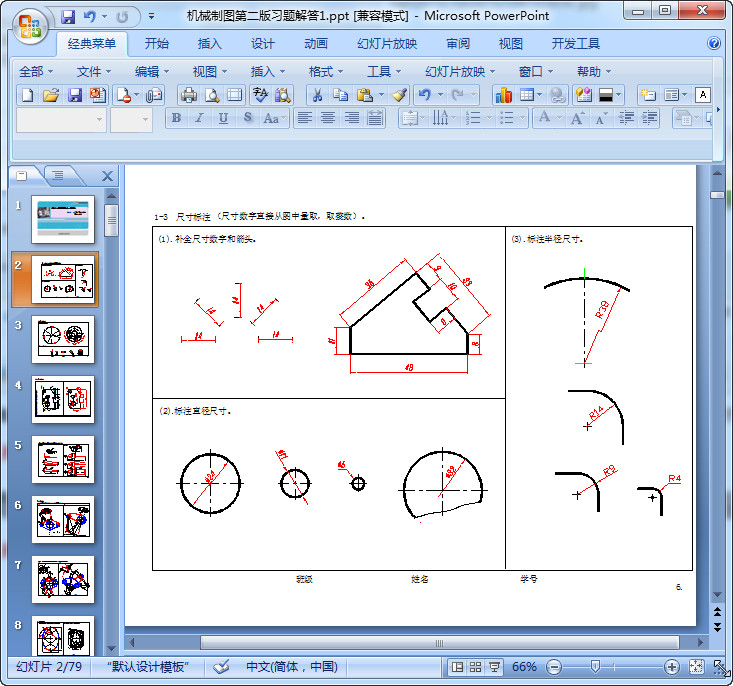Screen dimensions: 733x686
Task: Select slide 5 thumbnail
Action: (x=63, y=459)
